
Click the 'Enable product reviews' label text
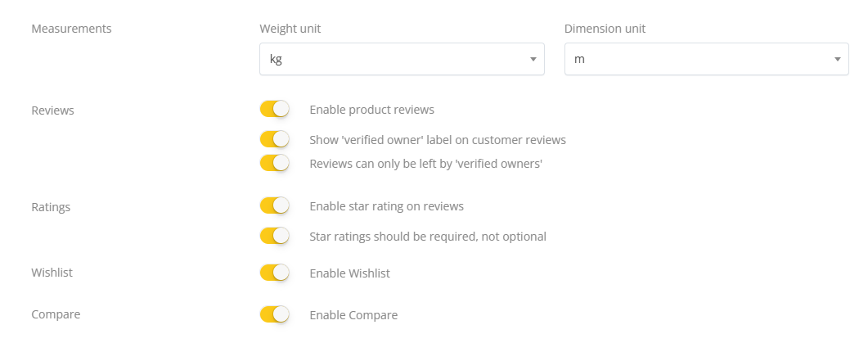coord(371,110)
